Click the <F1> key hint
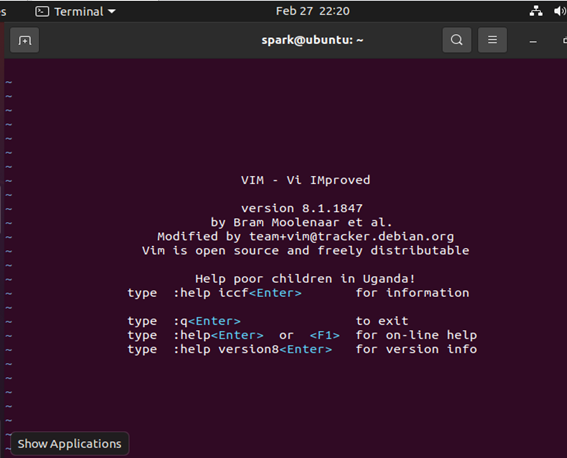Viewport: 567px width, 458px height. (x=325, y=335)
